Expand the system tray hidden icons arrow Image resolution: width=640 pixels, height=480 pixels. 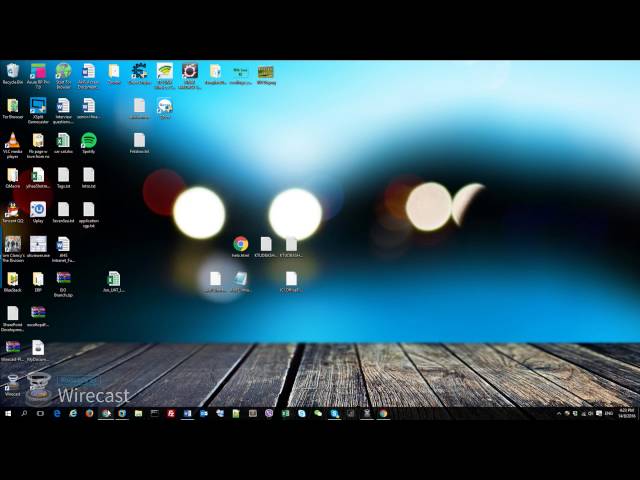point(559,412)
